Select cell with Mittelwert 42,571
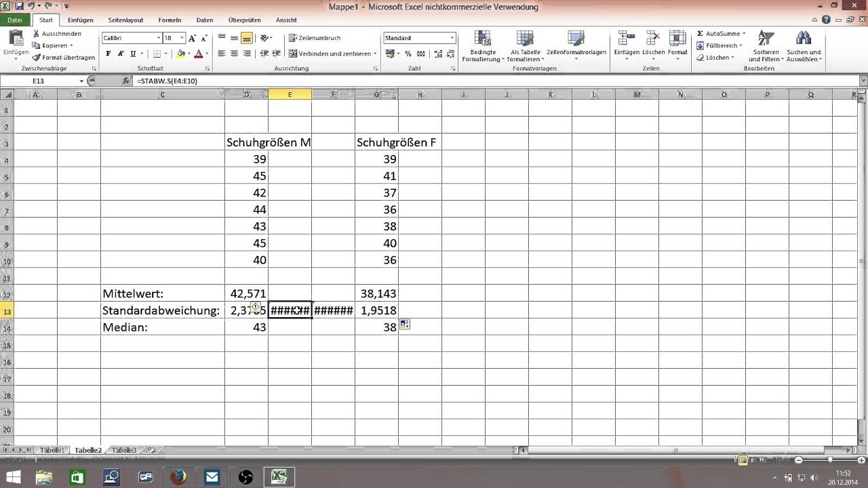868x488 pixels. pos(246,293)
